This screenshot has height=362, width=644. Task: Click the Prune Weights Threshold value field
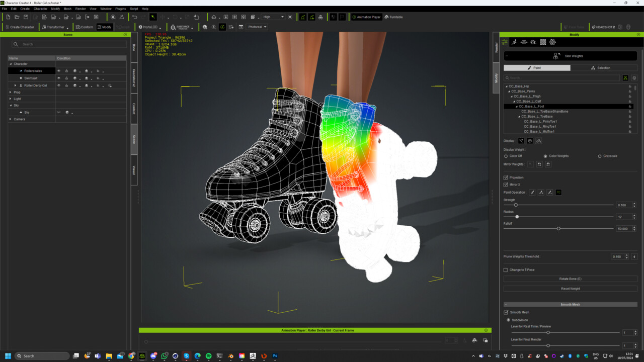[x=617, y=256]
